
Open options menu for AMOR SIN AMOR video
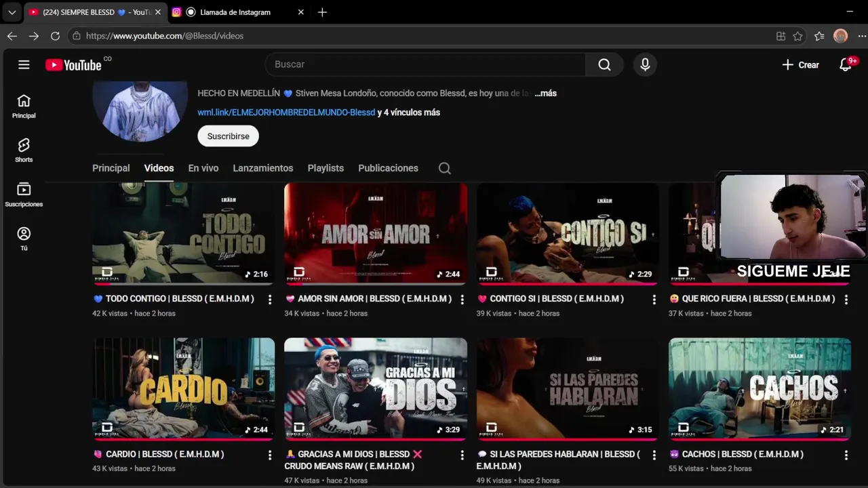pos(462,299)
